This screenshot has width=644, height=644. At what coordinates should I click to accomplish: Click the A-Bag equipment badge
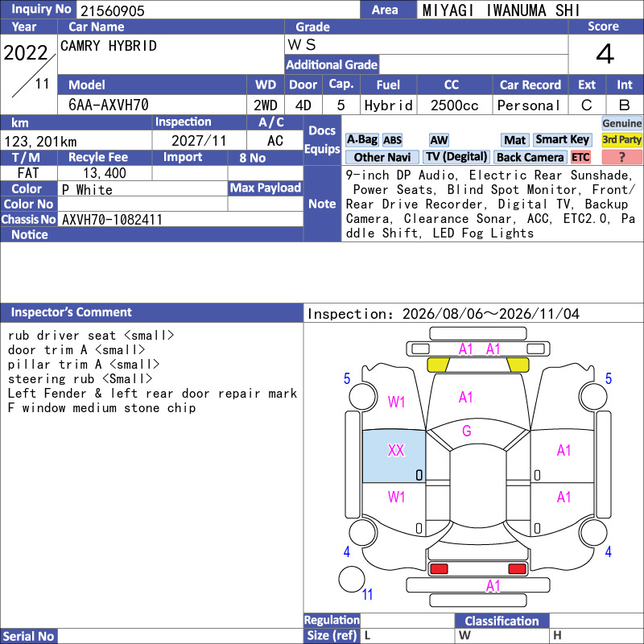point(361,140)
